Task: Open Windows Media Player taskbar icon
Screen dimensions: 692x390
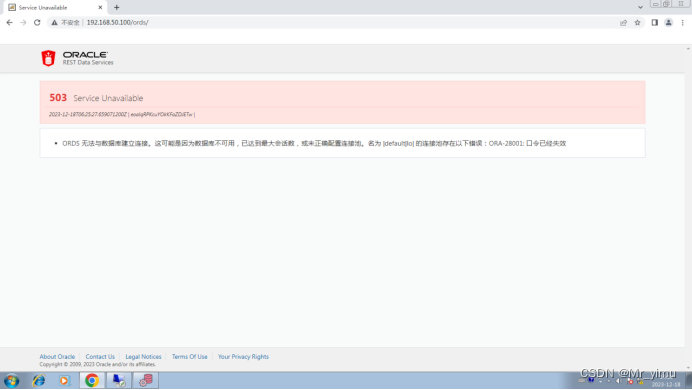Action: point(64,380)
